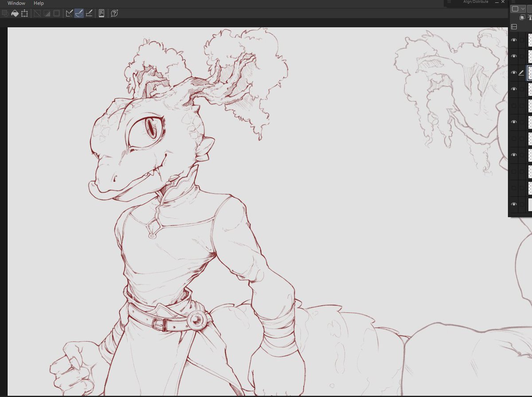Toggle Show selection border icon
532x397 pixels.
[x=56, y=13]
